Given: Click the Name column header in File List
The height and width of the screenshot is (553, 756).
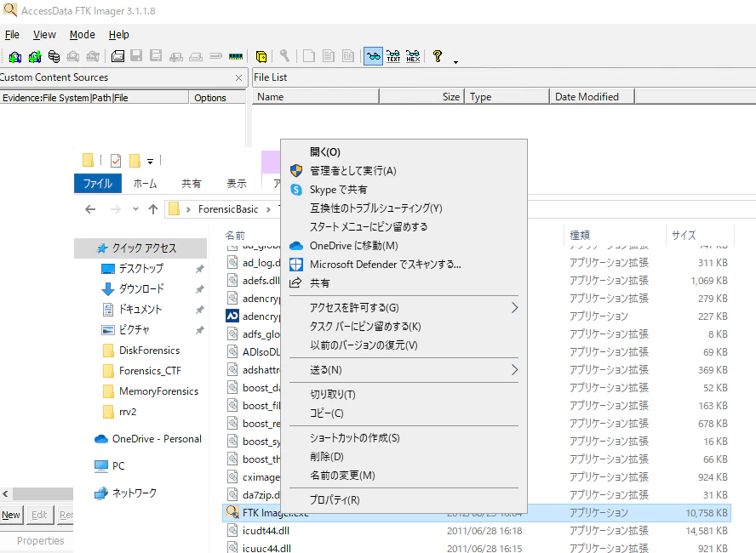Looking at the screenshot, I should click(x=316, y=97).
